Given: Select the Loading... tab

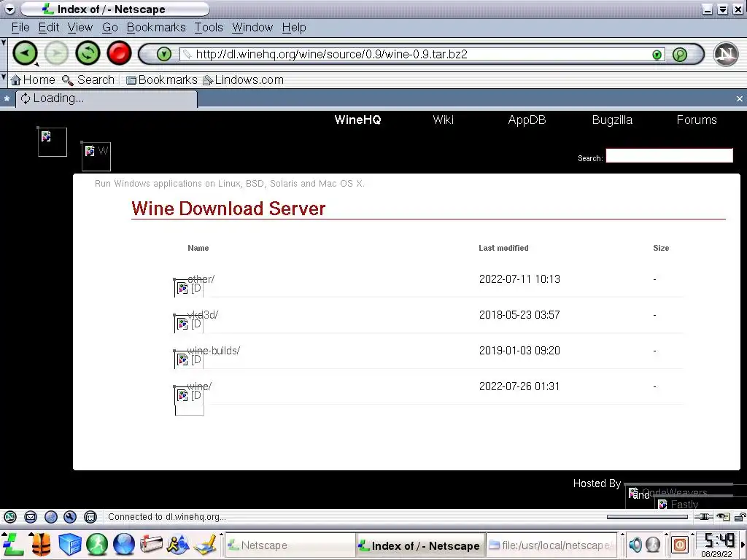Looking at the screenshot, I should tap(107, 98).
